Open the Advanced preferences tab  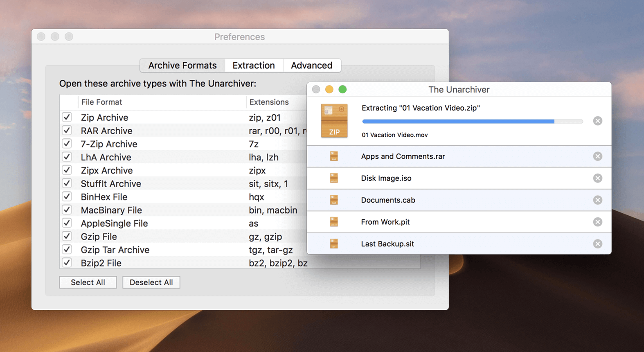click(312, 65)
